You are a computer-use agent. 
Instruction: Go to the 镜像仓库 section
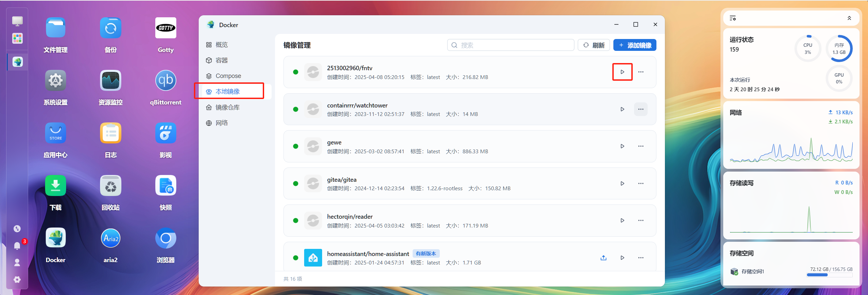(227, 107)
